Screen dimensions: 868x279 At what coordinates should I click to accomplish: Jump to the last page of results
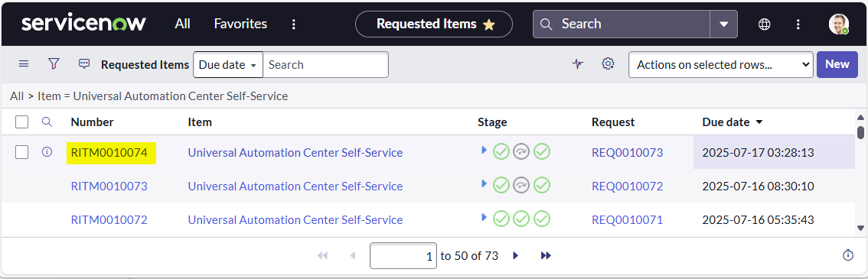click(x=546, y=255)
